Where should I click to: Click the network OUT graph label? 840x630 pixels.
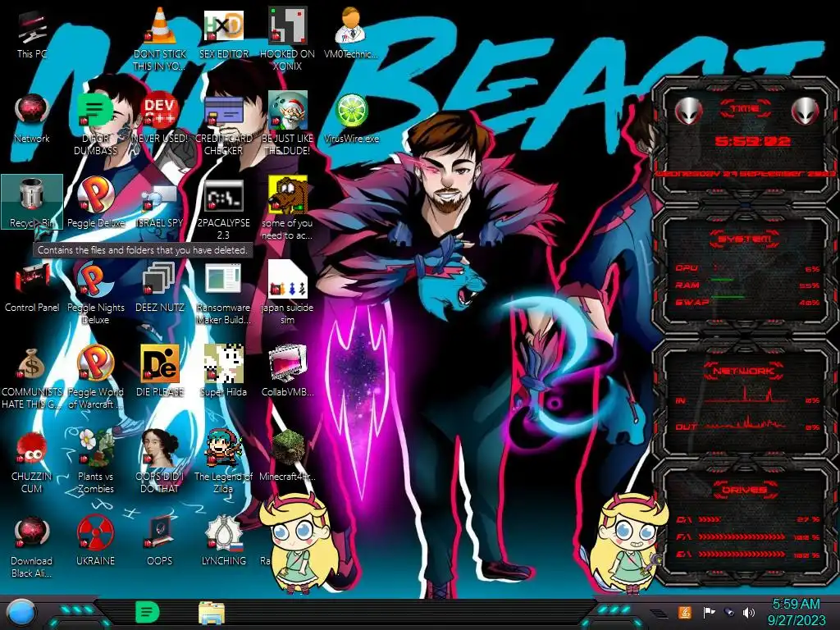pyautogui.click(x=686, y=427)
